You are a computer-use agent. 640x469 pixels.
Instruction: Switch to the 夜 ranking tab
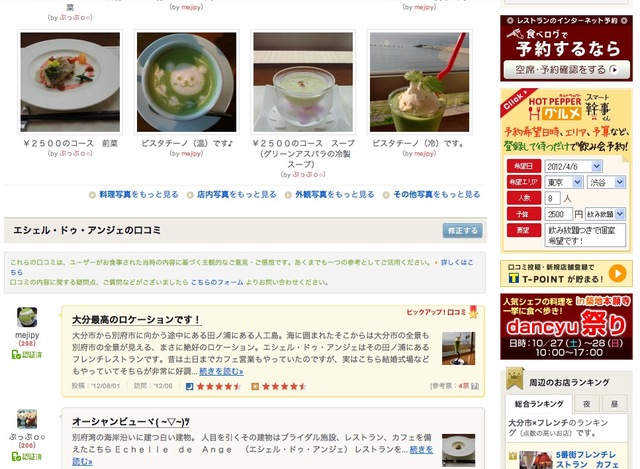(x=587, y=404)
